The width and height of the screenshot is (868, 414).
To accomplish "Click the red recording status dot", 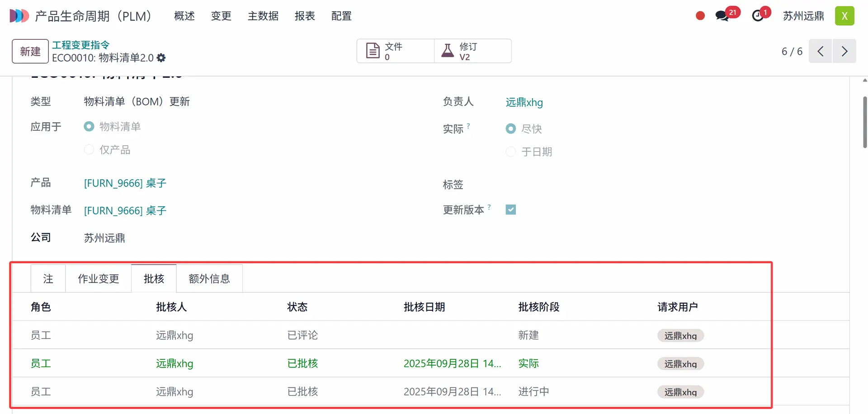I will click(x=700, y=16).
